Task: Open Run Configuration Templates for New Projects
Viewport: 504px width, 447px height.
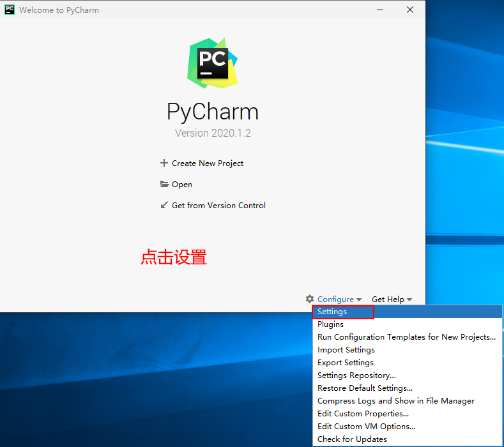Action: click(408, 337)
